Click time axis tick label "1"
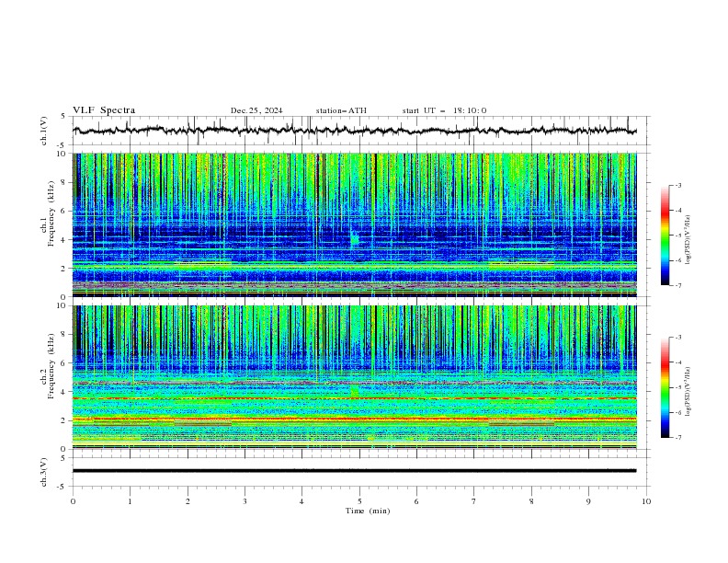The image size is (728, 563). (x=130, y=501)
